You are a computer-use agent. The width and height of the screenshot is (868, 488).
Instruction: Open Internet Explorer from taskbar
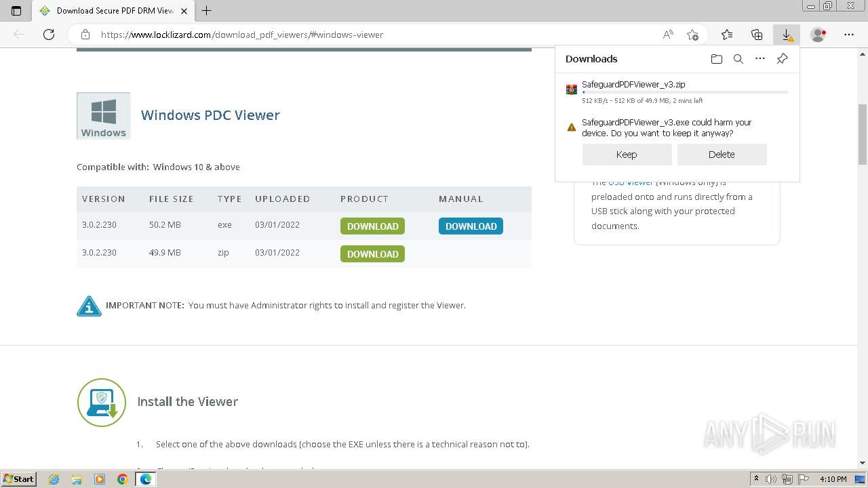pos(54,479)
